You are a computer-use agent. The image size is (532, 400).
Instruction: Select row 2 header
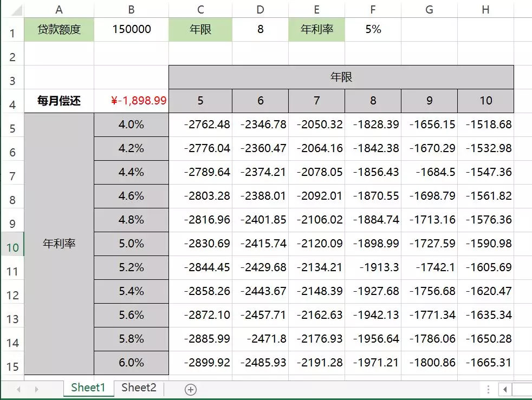[x=12, y=54]
